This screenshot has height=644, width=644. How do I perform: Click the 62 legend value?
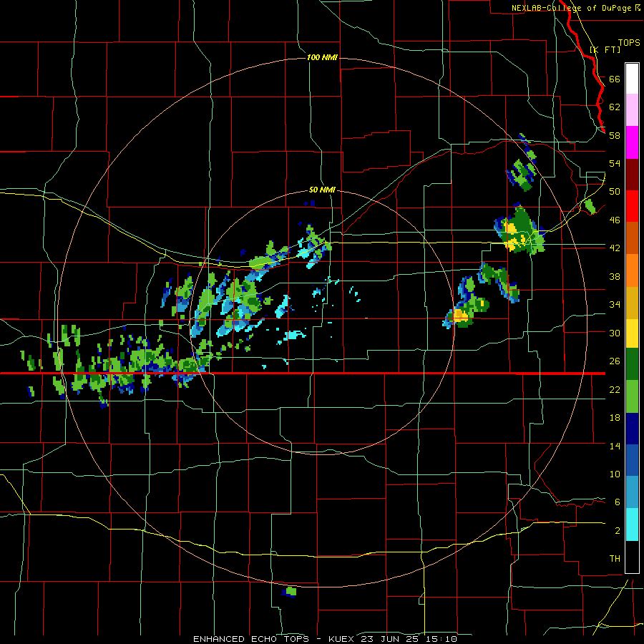(x=615, y=107)
